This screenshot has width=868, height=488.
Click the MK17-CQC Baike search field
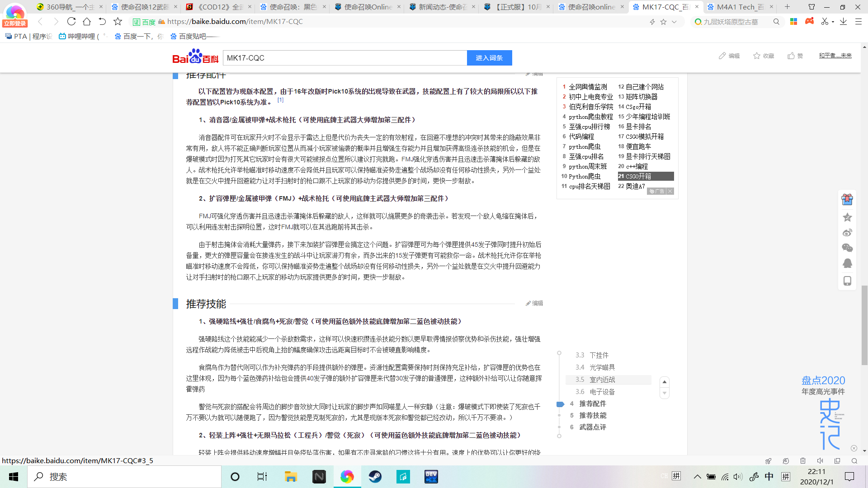click(344, 58)
